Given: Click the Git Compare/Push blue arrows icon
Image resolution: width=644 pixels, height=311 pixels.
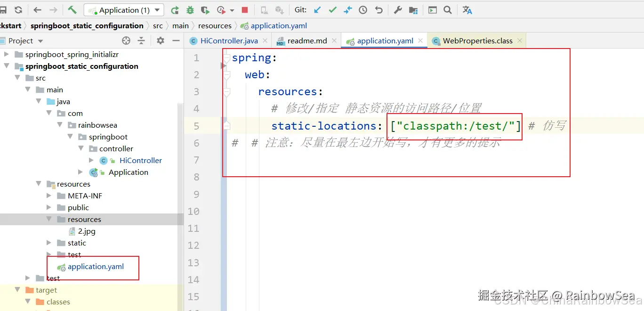Looking at the screenshot, I should coord(348,10).
